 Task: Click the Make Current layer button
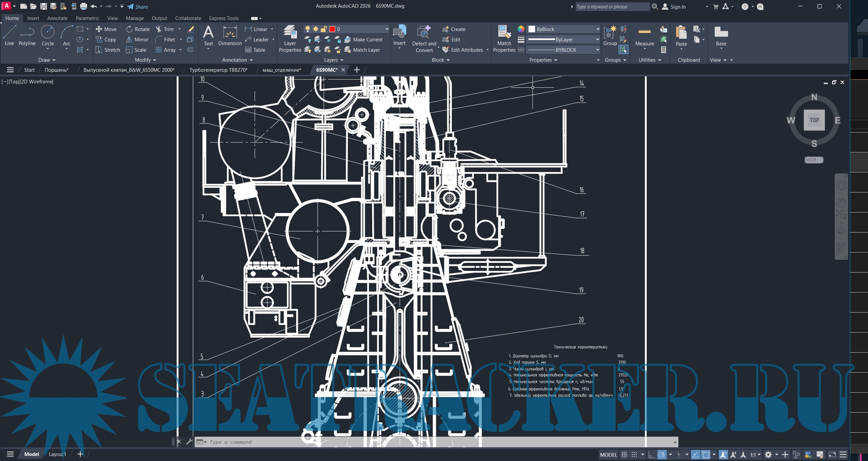[363, 39]
